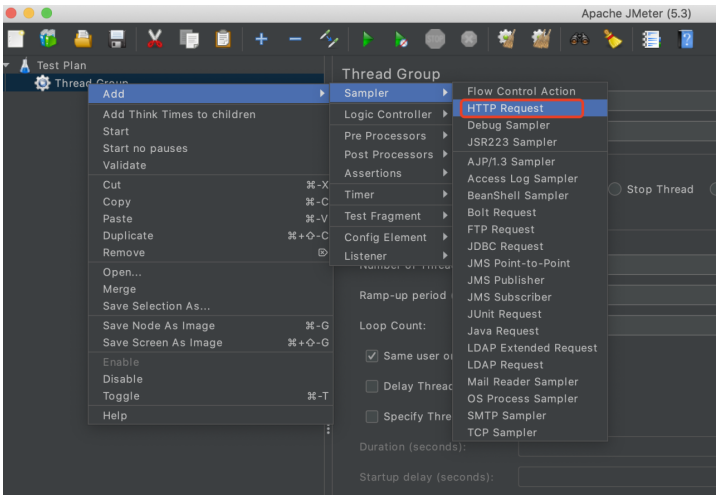Screen dimensions: 719x499
Task: Expand the Timer submenu
Action: pos(391,194)
